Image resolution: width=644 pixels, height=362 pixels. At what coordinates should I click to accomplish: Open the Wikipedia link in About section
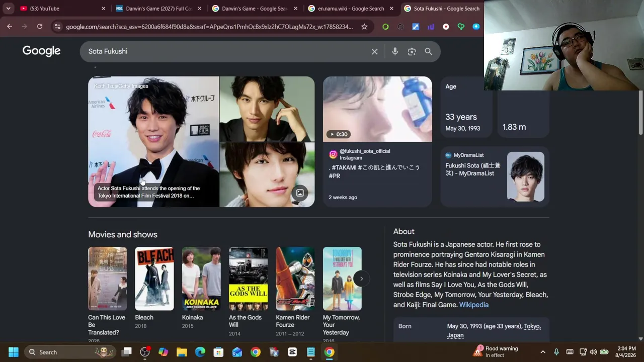pos(474,305)
